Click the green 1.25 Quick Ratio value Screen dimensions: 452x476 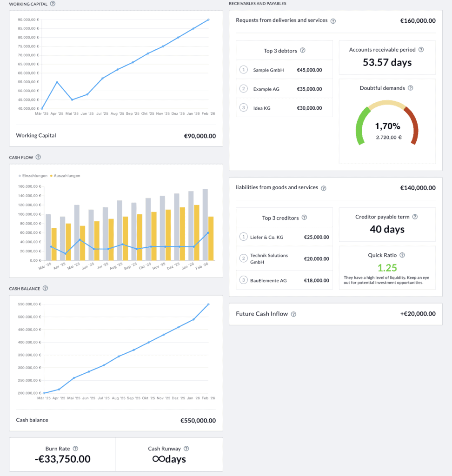click(x=387, y=268)
